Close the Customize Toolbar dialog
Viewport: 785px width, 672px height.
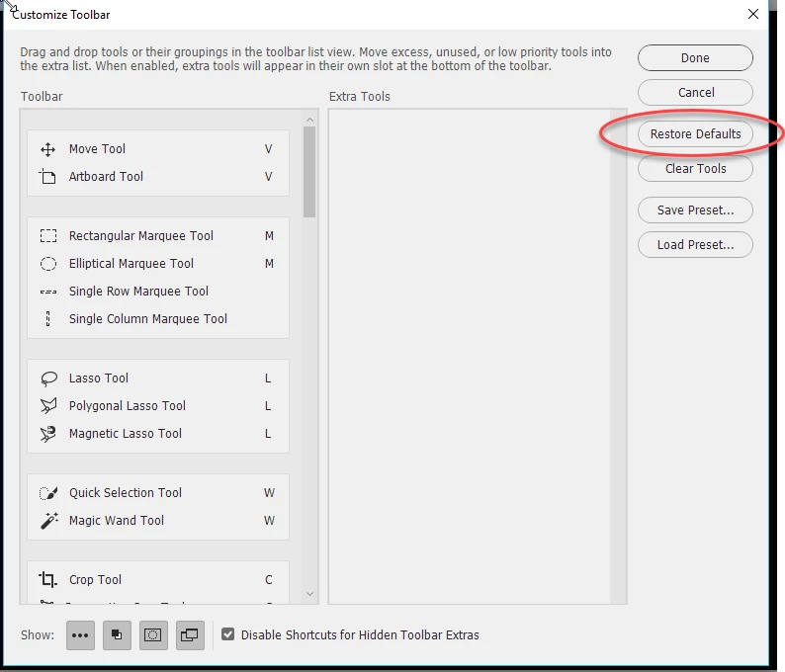tap(753, 14)
